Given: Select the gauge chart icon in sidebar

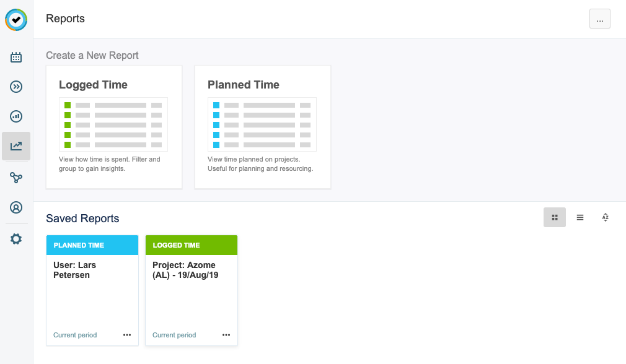Looking at the screenshot, I should coord(15,116).
